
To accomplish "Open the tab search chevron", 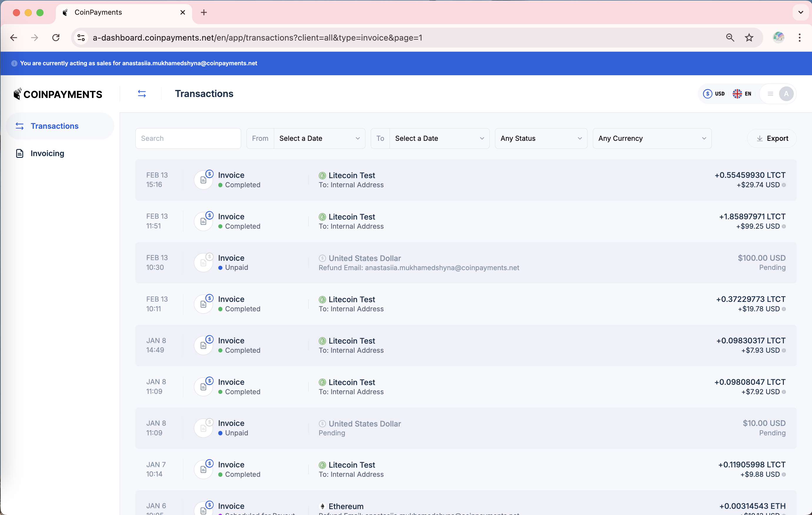I will tap(801, 12).
